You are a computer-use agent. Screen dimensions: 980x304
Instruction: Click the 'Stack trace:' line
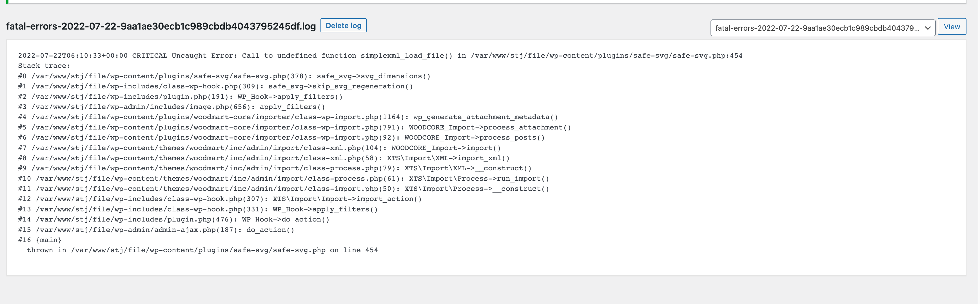pos(44,66)
